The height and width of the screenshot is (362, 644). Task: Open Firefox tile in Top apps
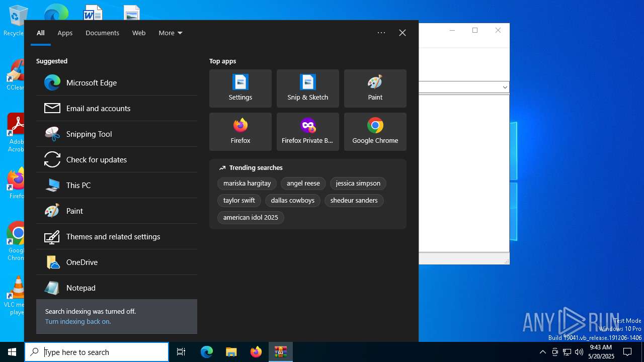click(240, 132)
